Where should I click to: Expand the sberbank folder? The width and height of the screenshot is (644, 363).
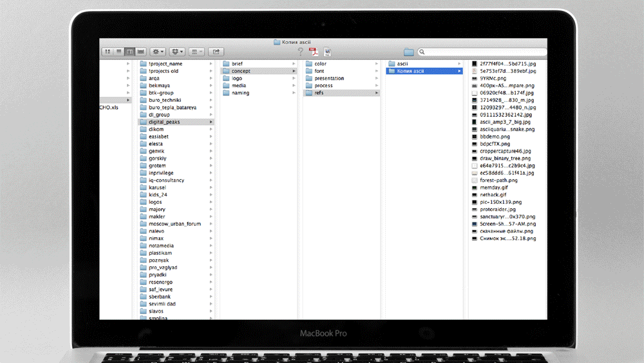coord(160,297)
